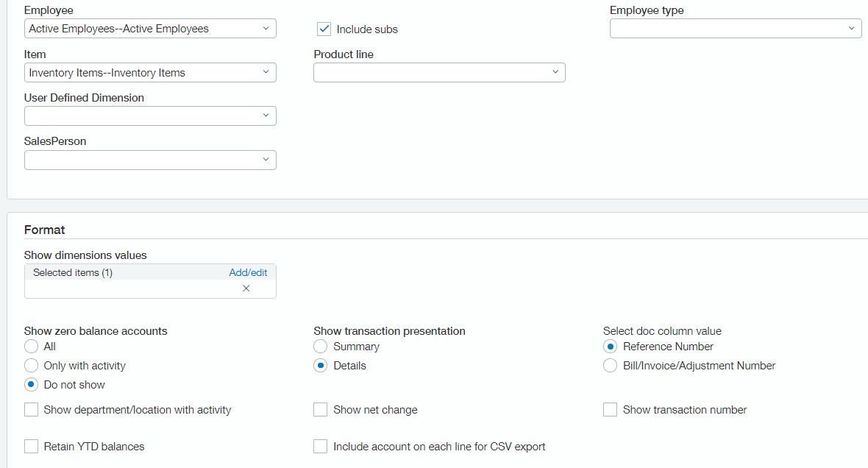Open the Employee type dropdown

point(736,29)
